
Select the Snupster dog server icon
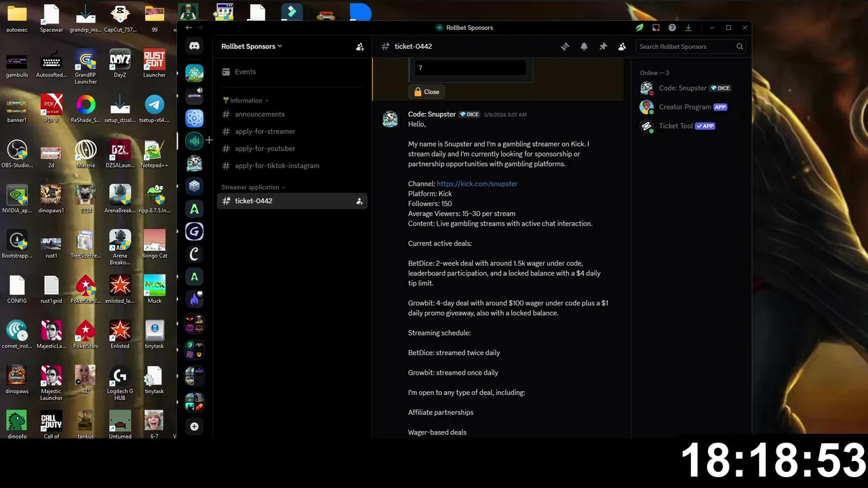tap(195, 163)
